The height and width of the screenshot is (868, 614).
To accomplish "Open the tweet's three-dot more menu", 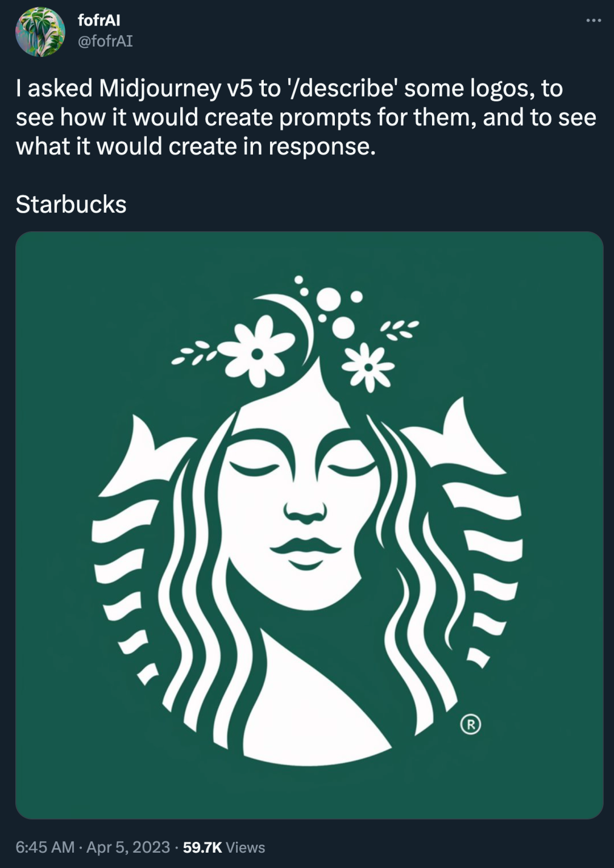I will click(x=593, y=20).
